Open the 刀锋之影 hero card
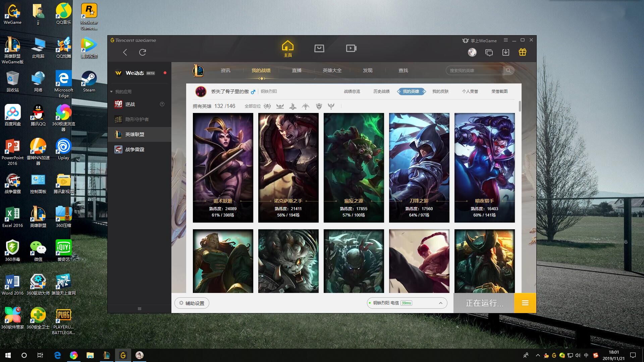 [x=419, y=168]
